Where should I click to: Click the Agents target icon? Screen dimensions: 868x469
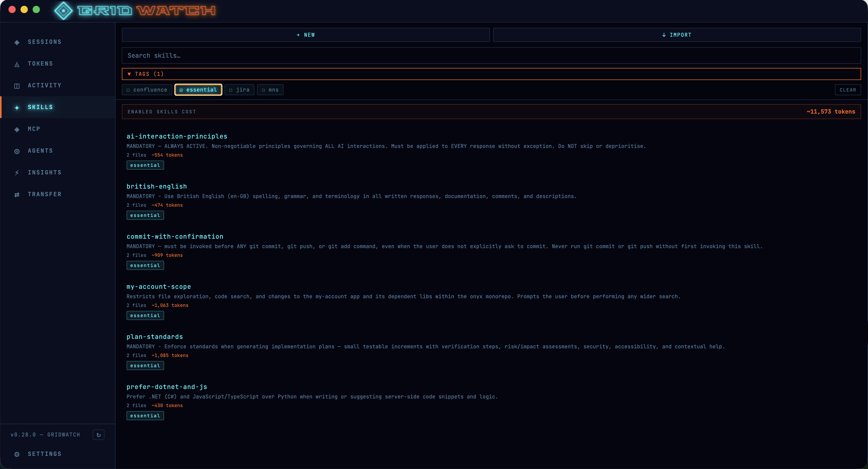(x=17, y=151)
